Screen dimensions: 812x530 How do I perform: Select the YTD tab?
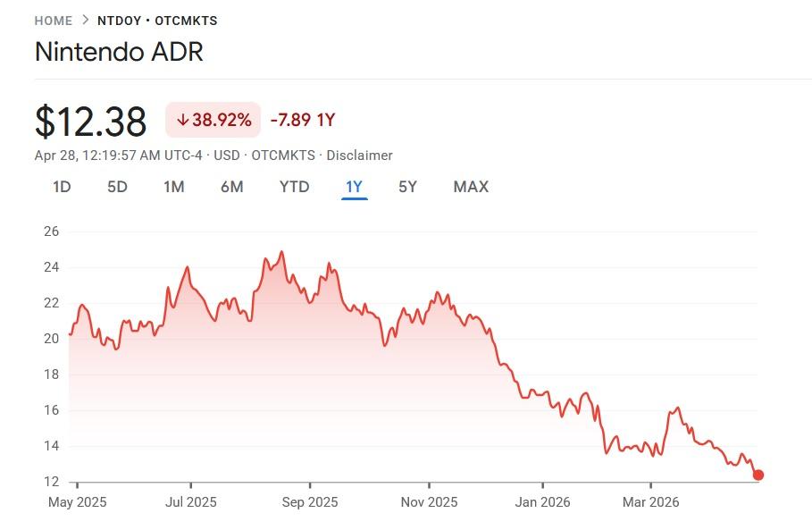click(294, 187)
